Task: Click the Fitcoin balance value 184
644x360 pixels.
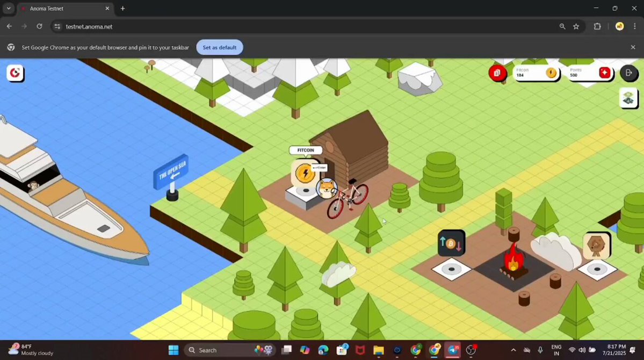Action: [x=520, y=75]
